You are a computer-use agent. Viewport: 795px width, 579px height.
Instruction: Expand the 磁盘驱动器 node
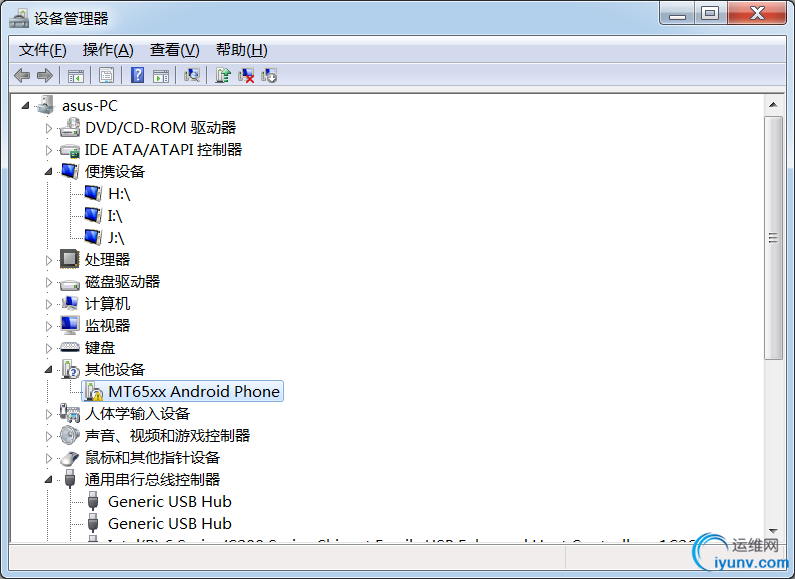[x=49, y=282]
